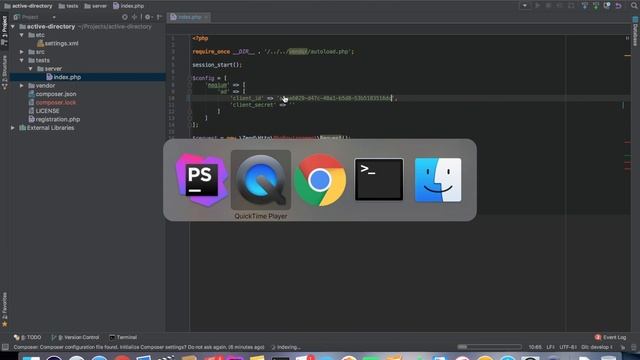Expand the vendor folder arrow
This screenshot has width=640, height=360.
22,86
